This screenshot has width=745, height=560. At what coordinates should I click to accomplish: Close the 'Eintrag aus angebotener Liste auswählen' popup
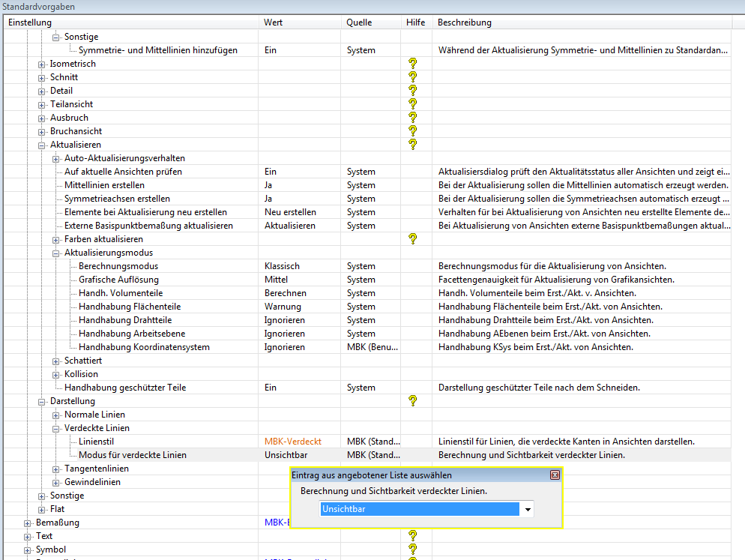555,475
